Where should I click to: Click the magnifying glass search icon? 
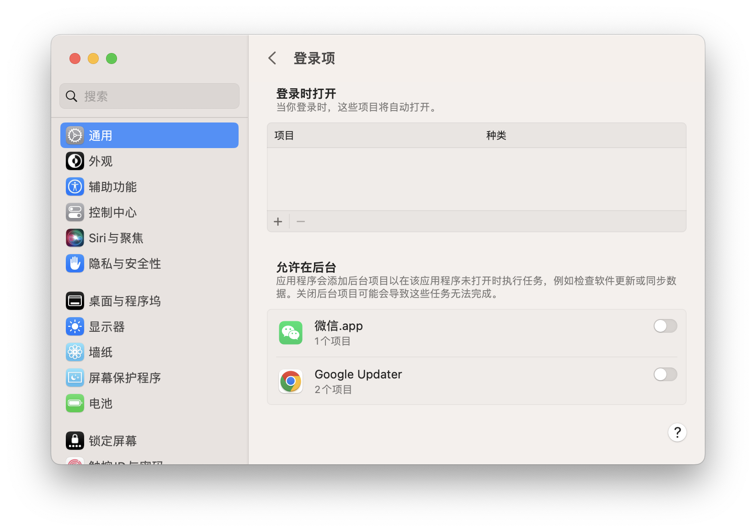71,96
